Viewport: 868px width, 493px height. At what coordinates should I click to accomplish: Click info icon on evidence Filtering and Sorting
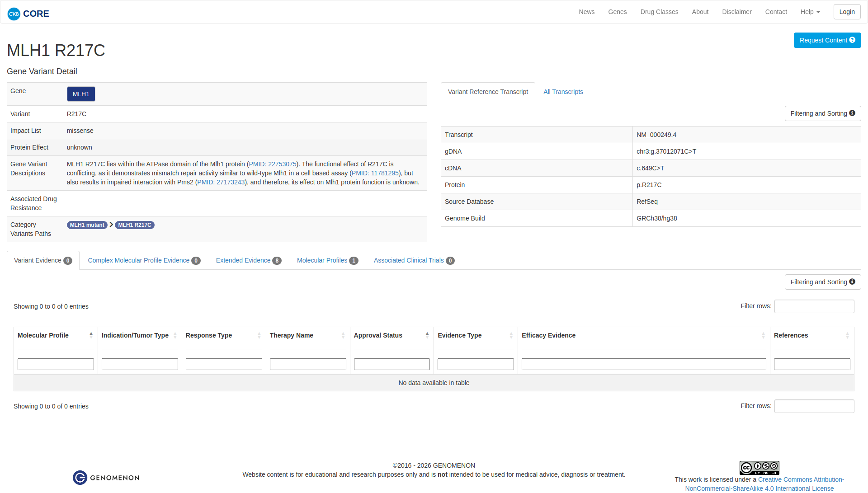tap(852, 282)
